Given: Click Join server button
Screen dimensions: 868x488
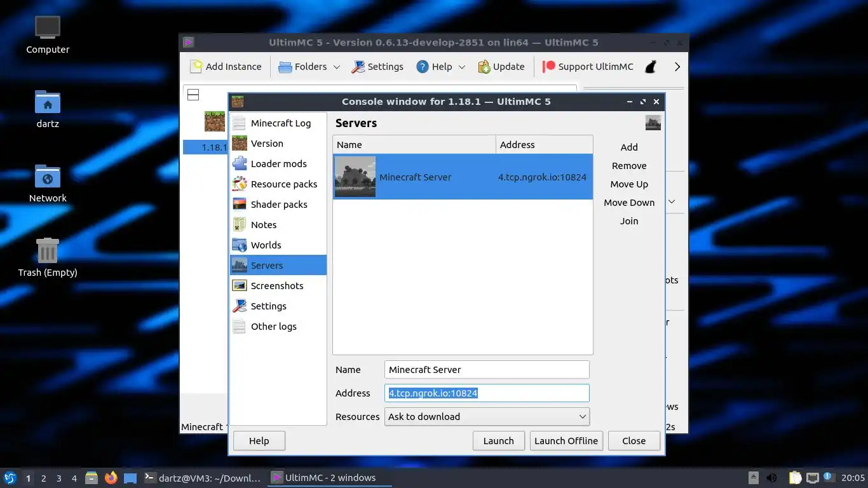Looking at the screenshot, I should (x=629, y=221).
